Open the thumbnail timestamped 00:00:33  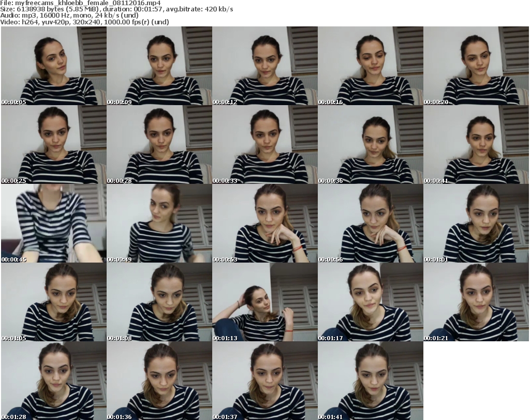click(264, 145)
